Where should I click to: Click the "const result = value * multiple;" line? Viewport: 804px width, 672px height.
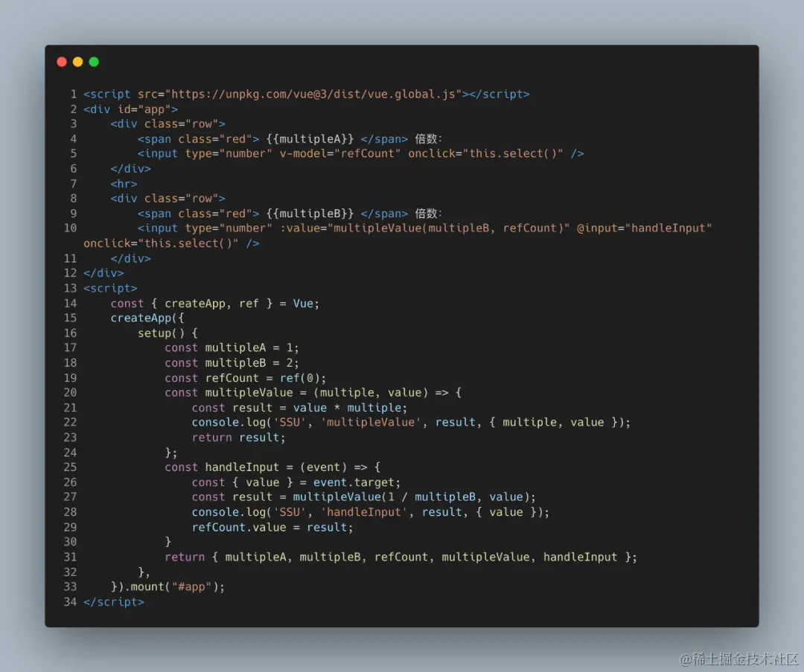[299, 408]
